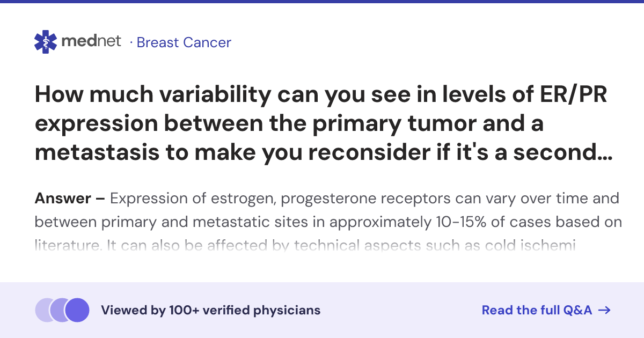The image size is (644, 338).
Task: Click the mednet wordmark text
Action: point(91,41)
